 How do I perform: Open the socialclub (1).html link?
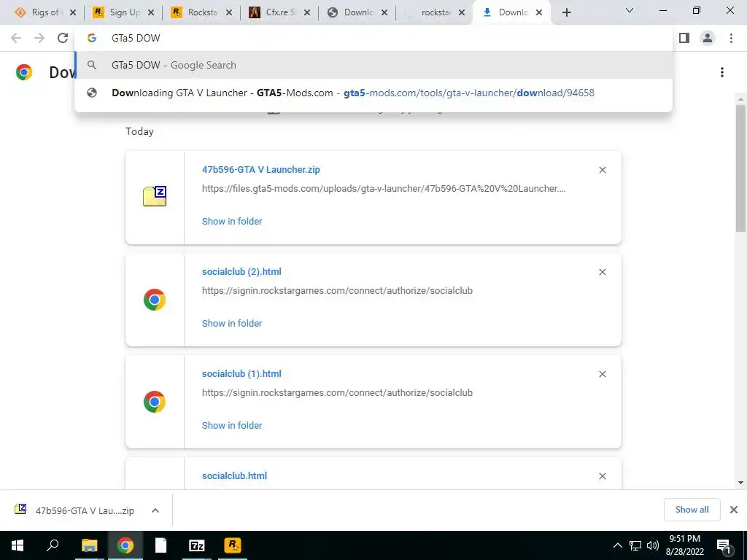pyautogui.click(x=241, y=374)
